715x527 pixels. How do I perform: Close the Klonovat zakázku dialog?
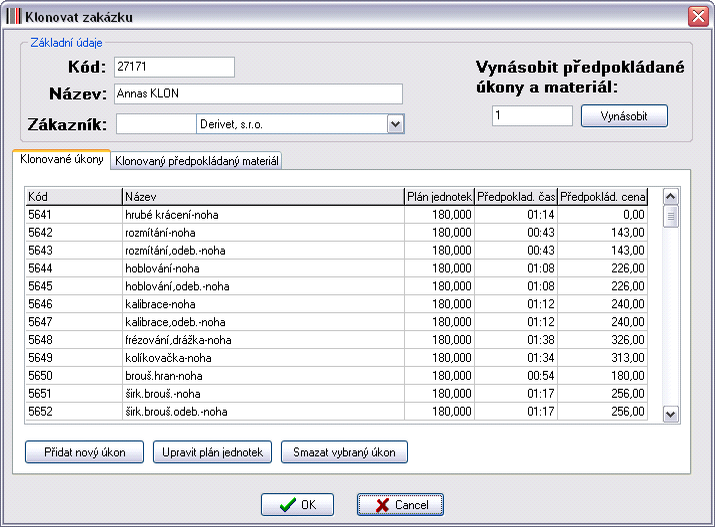coord(698,17)
